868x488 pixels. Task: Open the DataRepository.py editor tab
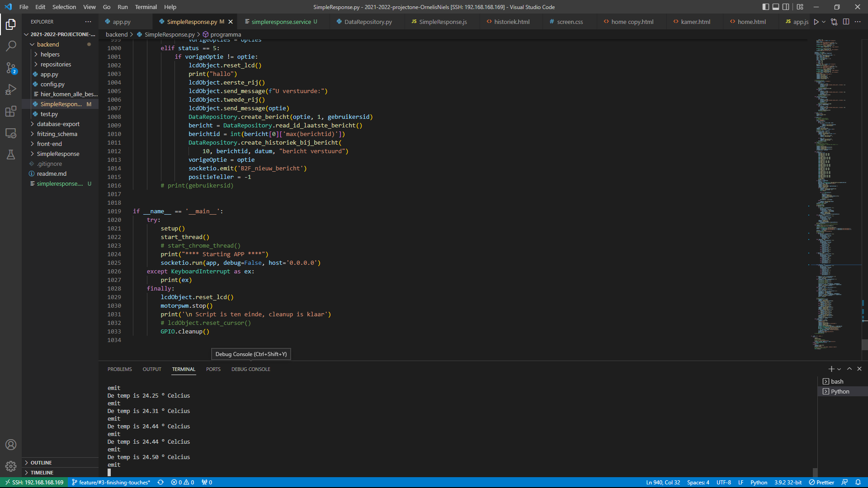pyautogui.click(x=368, y=22)
